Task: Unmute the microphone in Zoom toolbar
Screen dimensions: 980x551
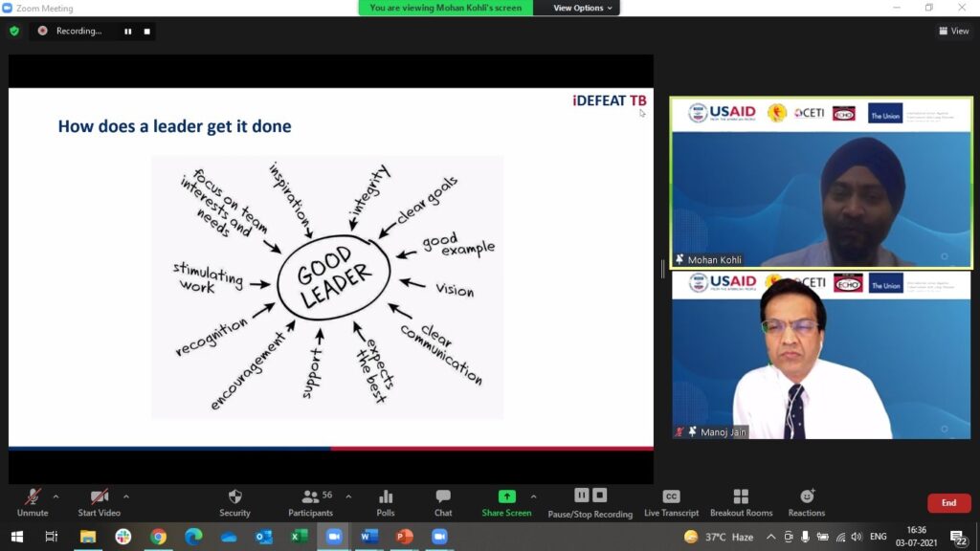Action: (33, 497)
